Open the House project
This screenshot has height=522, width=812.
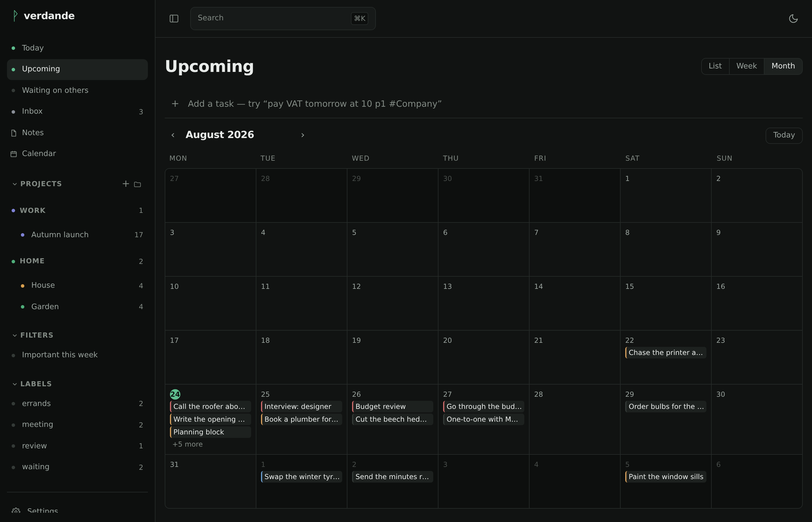77,285
